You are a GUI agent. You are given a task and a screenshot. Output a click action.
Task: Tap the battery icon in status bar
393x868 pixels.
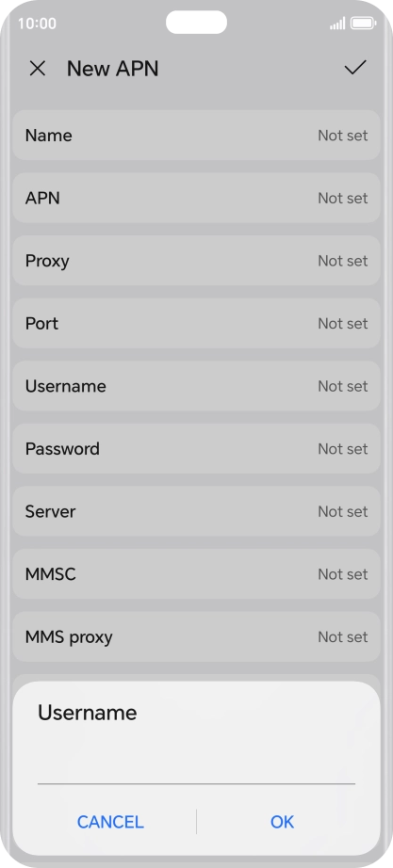click(363, 24)
